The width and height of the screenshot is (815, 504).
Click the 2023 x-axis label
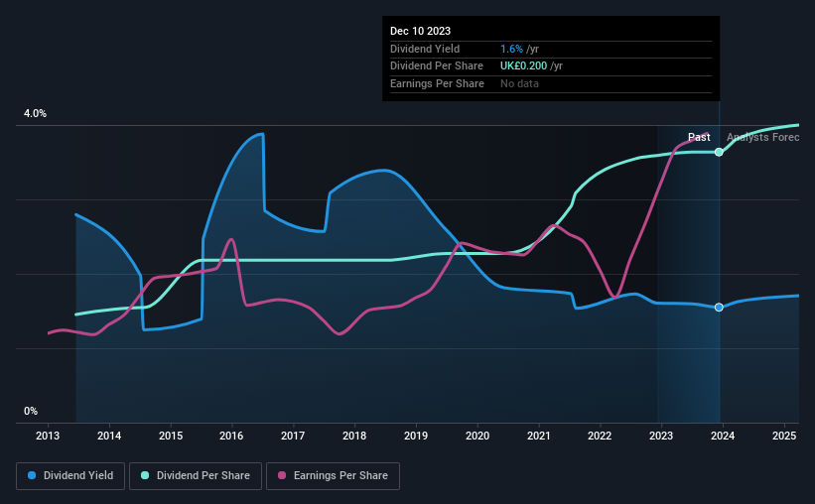tap(661, 436)
